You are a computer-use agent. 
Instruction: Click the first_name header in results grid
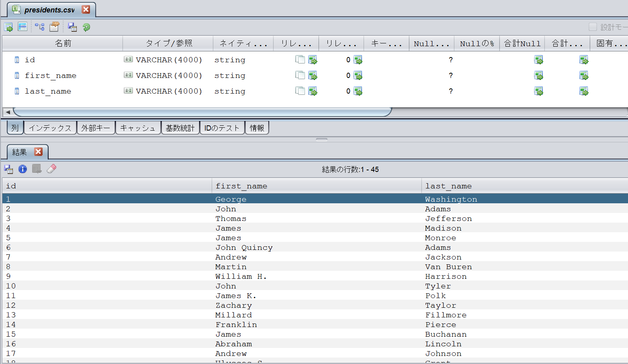pyautogui.click(x=317, y=186)
